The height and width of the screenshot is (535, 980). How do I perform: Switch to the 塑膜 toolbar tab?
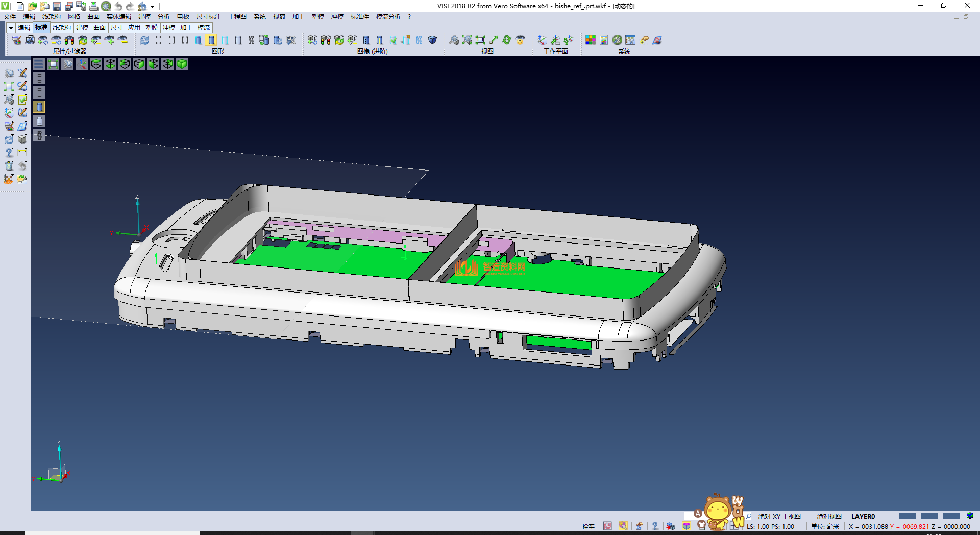152,28
